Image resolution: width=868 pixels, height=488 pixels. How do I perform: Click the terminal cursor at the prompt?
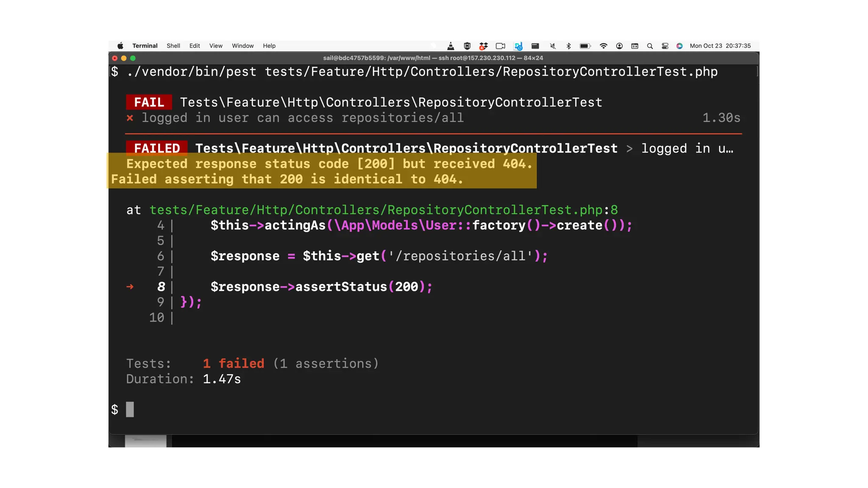[130, 409]
